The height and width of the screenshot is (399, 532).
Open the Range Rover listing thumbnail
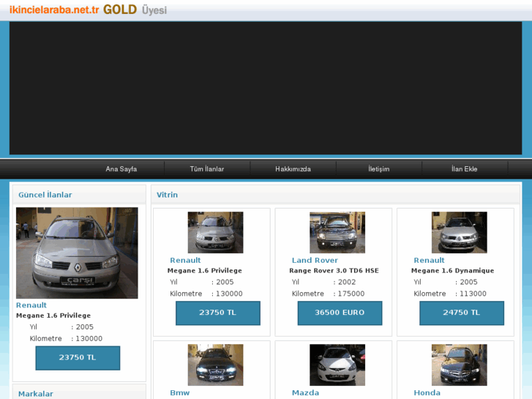[x=337, y=233]
